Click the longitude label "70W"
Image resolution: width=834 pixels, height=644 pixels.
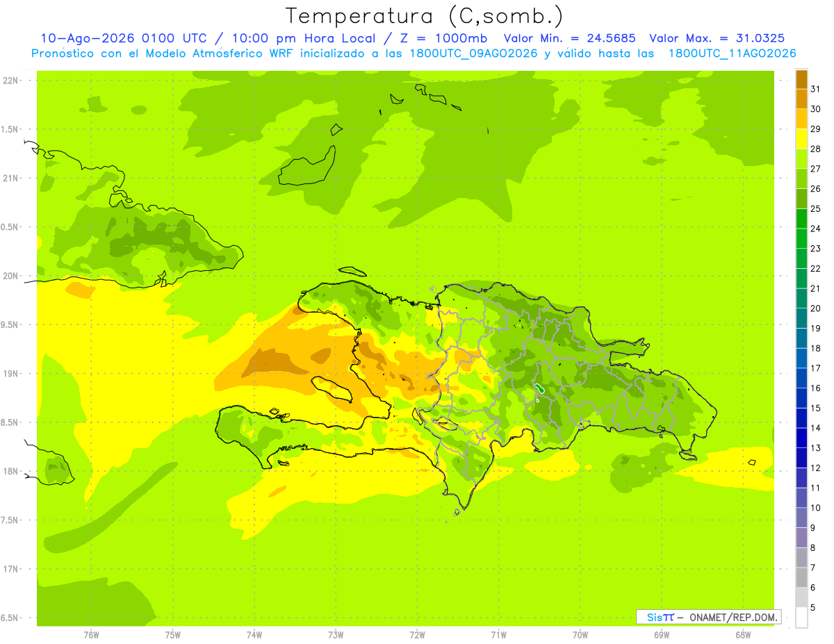[580, 635]
